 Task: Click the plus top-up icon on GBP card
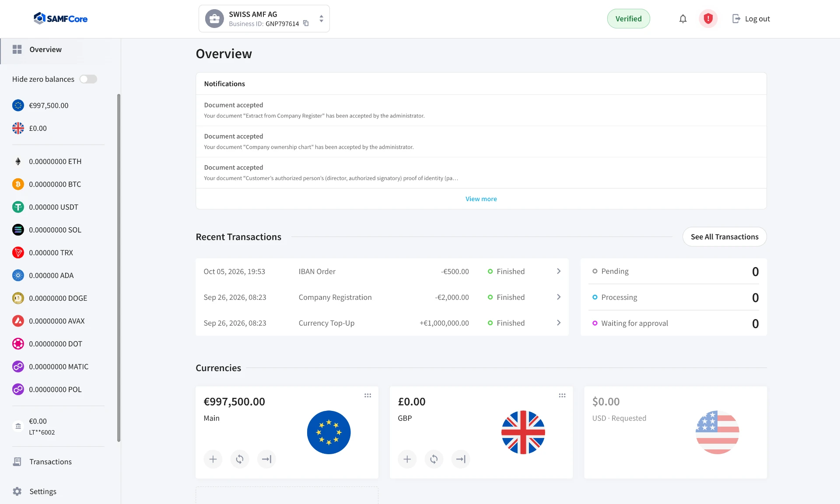[407, 459]
